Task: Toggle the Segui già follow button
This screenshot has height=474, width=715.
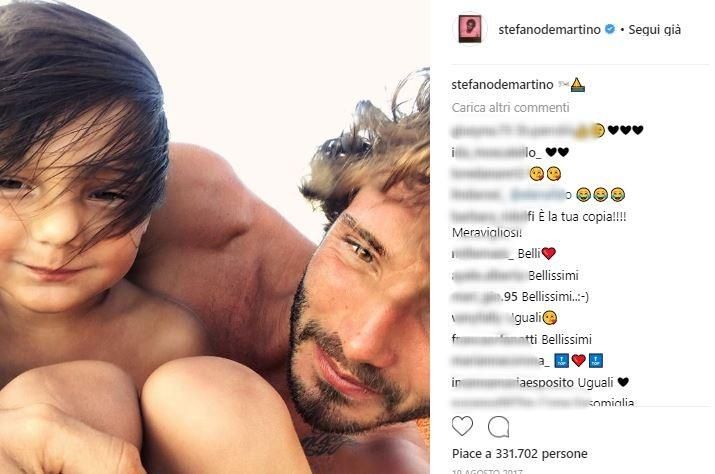Action: (x=654, y=30)
